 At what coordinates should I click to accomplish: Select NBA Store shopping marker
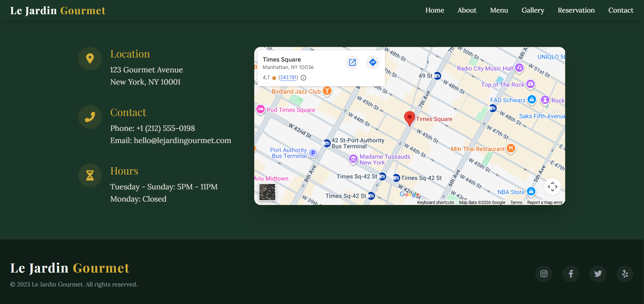pos(531,192)
